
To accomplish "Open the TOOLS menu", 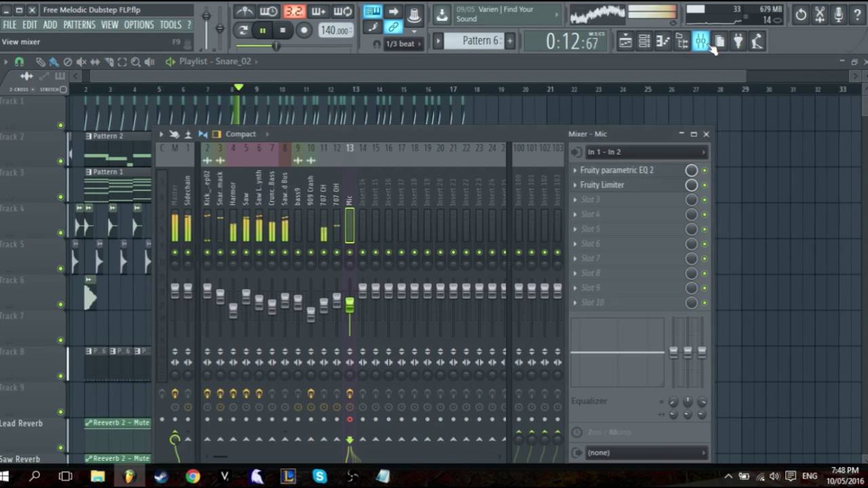I will click(x=170, y=25).
